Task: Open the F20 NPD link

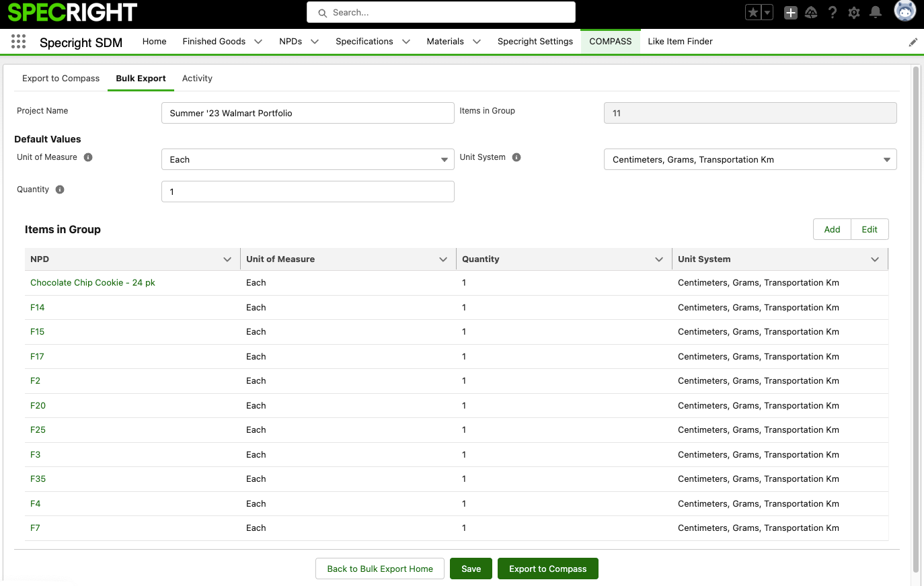Action: pyautogui.click(x=38, y=406)
